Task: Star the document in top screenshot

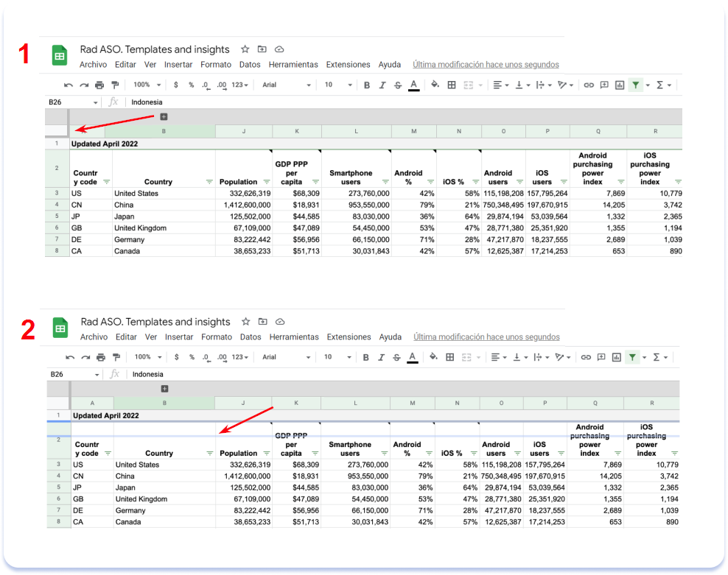Action: coord(245,49)
